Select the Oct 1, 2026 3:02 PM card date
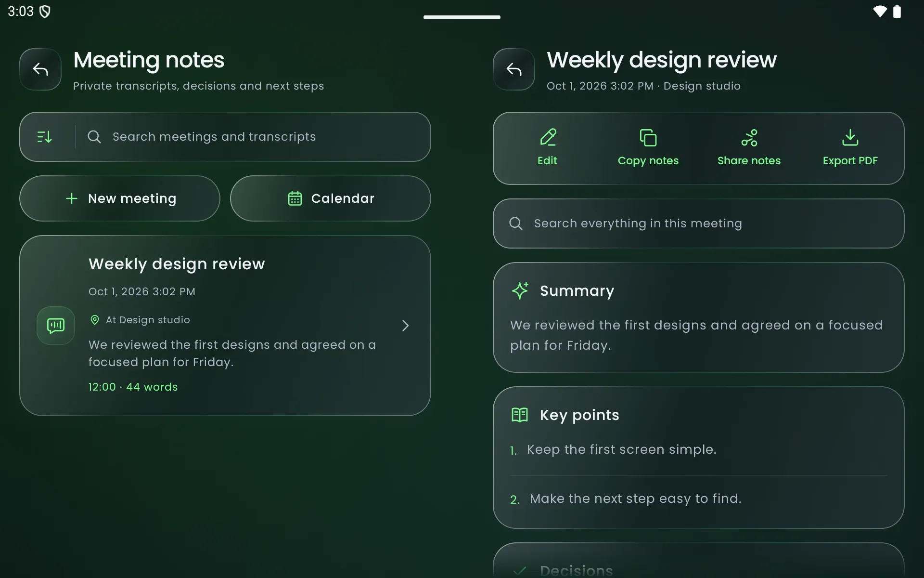 [142, 291]
